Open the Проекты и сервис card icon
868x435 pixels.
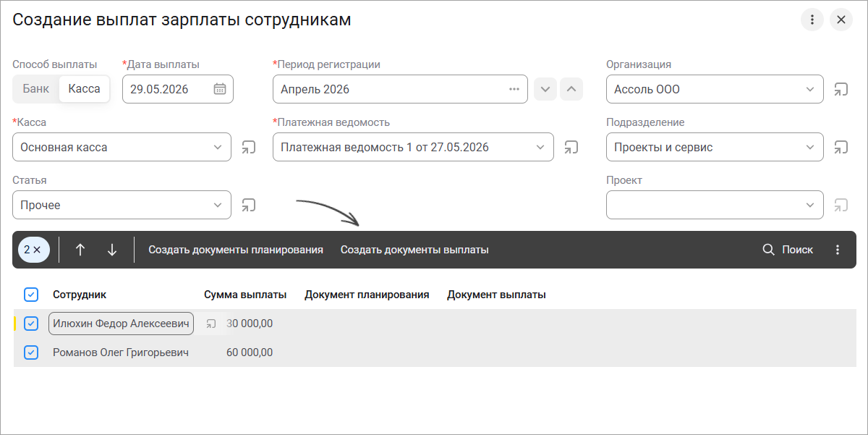pyautogui.click(x=841, y=147)
